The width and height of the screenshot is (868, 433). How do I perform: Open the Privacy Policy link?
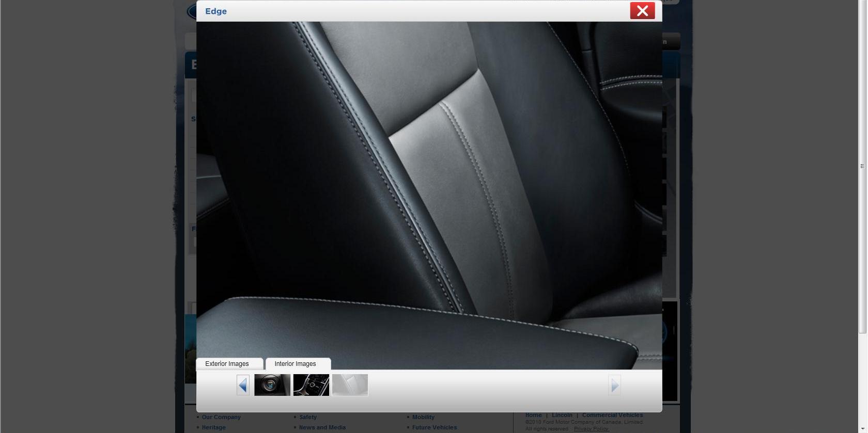point(591,429)
